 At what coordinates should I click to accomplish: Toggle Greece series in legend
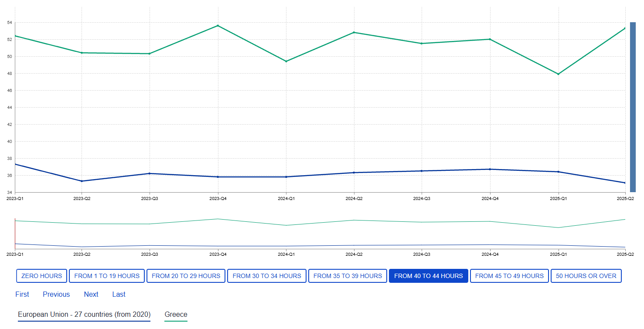point(176,315)
